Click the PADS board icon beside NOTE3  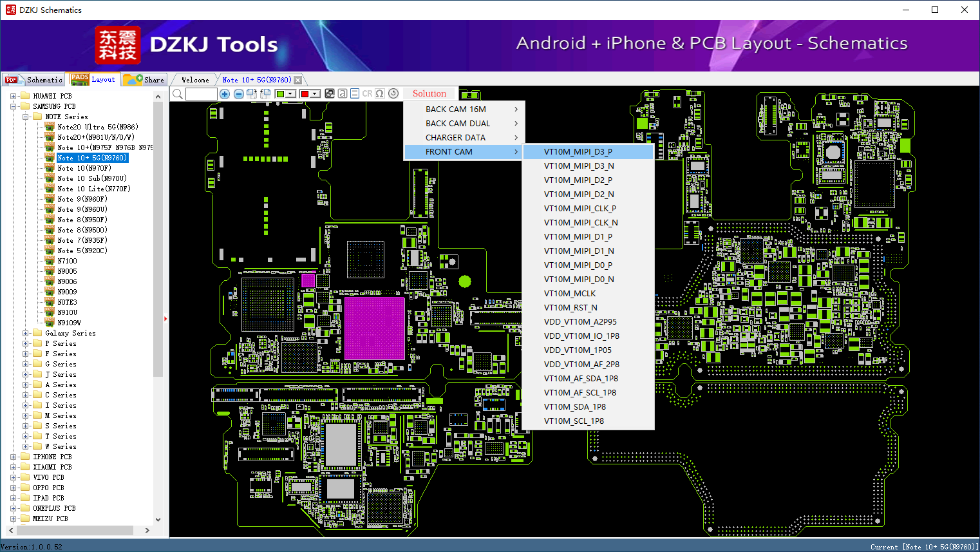(x=50, y=302)
